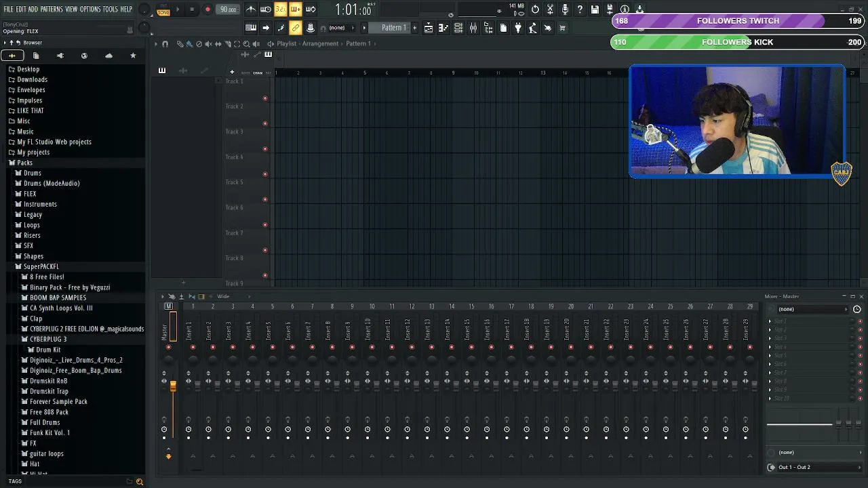Add a new pattern with plus button
This screenshot has width=868, height=488.
(414, 28)
